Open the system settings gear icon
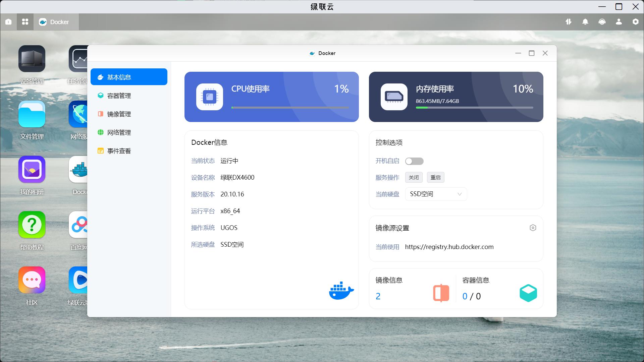The height and width of the screenshot is (362, 644). [x=635, y=22]
